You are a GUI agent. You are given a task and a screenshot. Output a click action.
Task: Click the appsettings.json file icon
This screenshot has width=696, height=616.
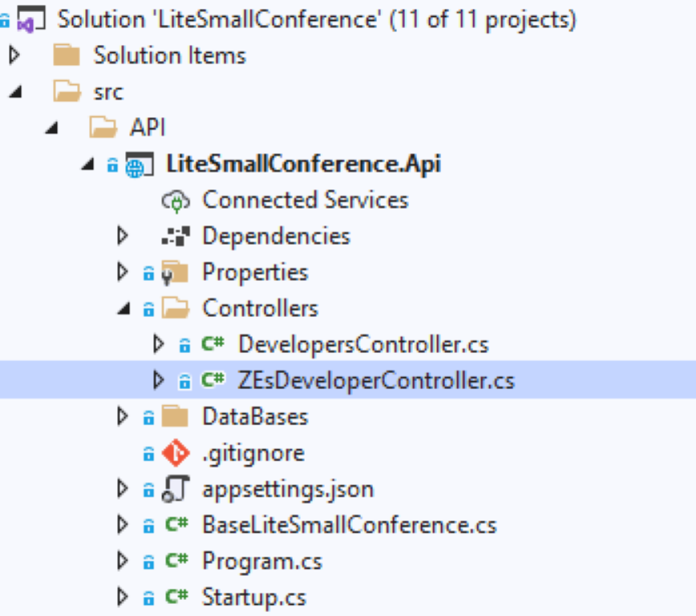[176, 489]
